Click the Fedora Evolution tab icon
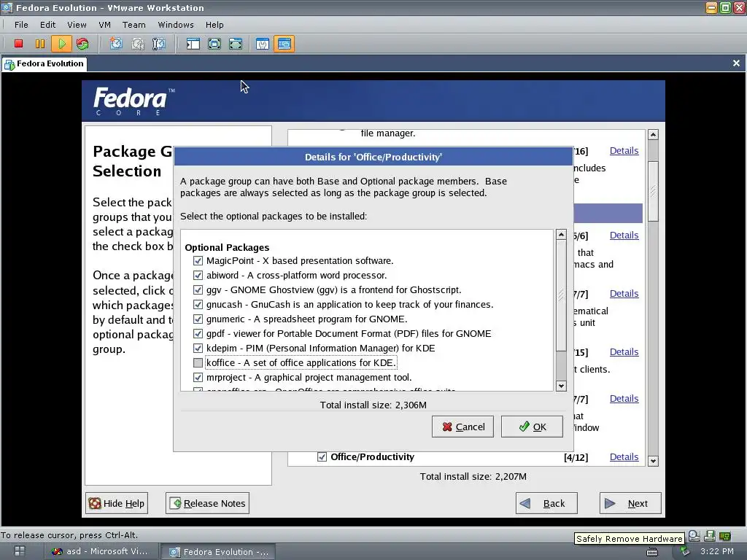 pos(9,64)
